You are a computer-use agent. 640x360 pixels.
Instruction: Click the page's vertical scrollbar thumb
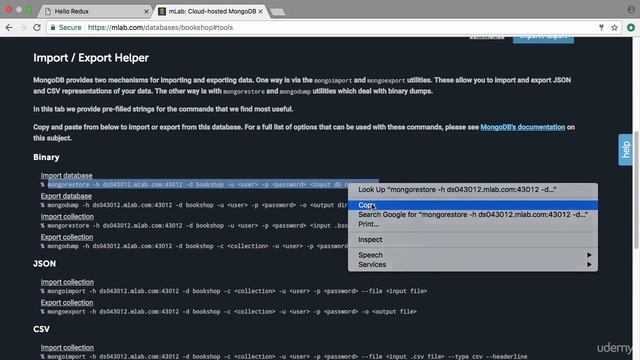[636, 189]
